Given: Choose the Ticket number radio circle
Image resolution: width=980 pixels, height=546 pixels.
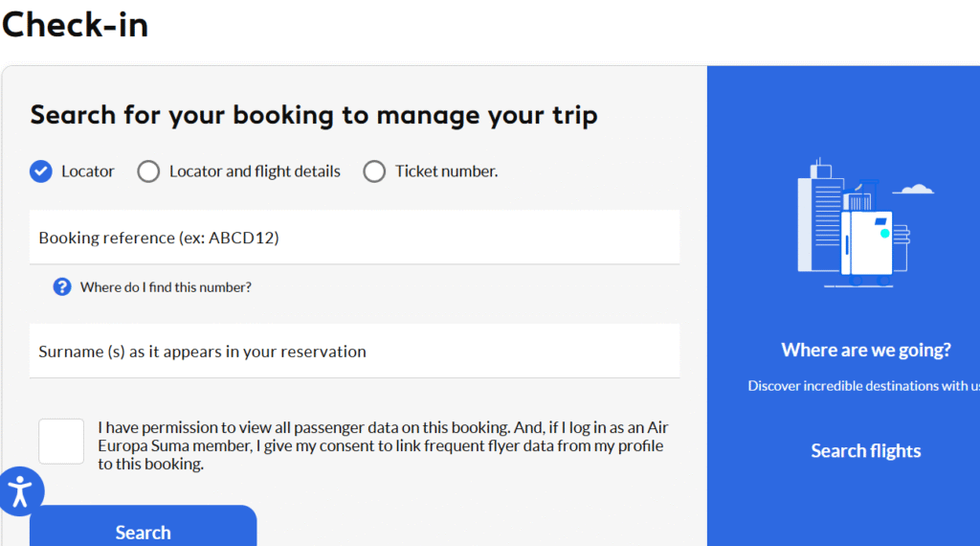Looking at the screenshot, I should 374,171.
